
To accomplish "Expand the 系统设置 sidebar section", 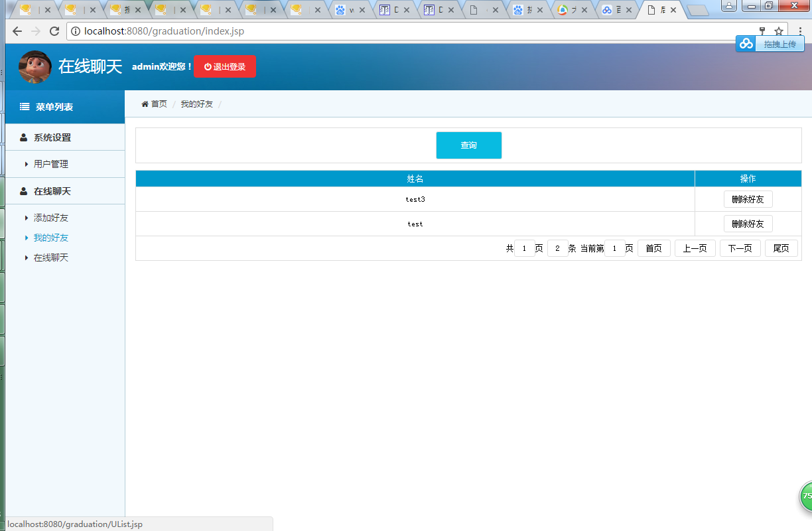I will (x=65, y=137).
